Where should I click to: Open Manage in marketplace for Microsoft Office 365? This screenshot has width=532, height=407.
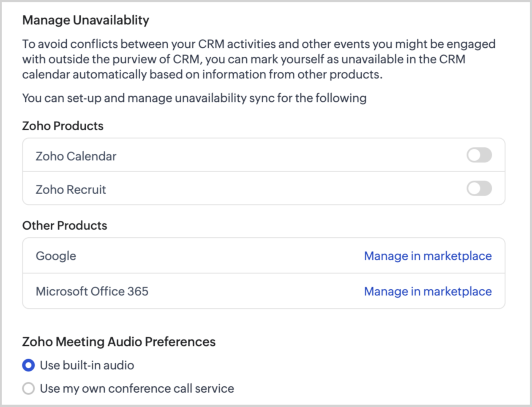tap(428, 291)
